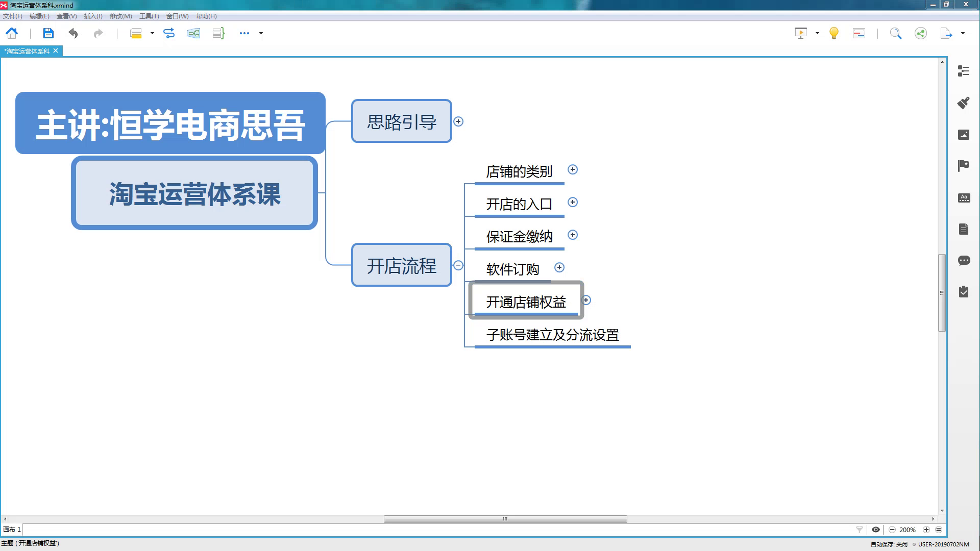The image size is (980, 551).
Task: Toggle the eye visibility icon in status bar
Action: point(876,530)
